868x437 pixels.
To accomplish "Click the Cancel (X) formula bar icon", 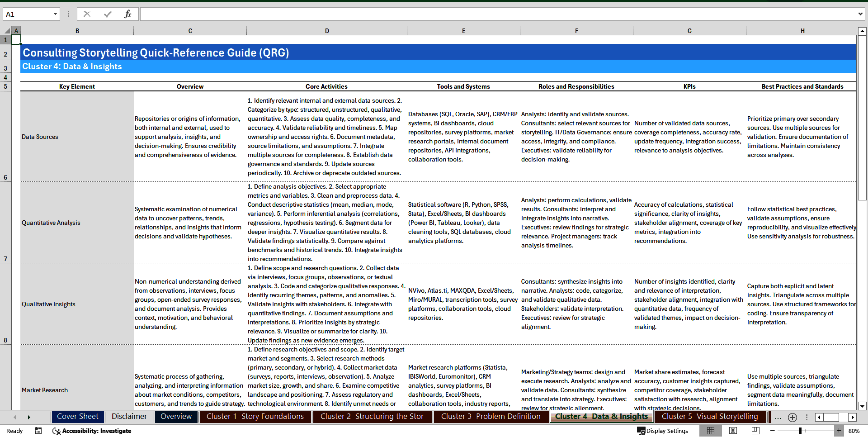I will coord(87,14).
